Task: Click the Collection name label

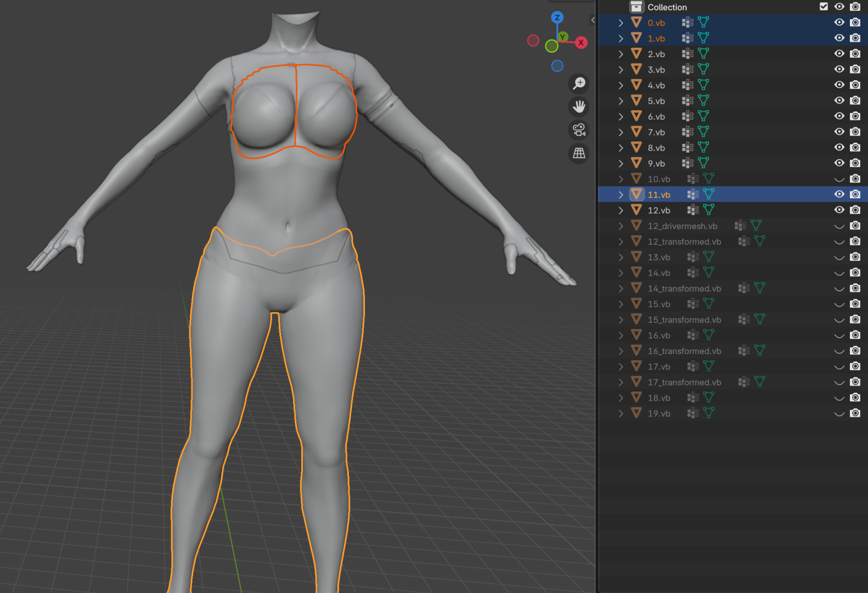Action: (667, 7)
